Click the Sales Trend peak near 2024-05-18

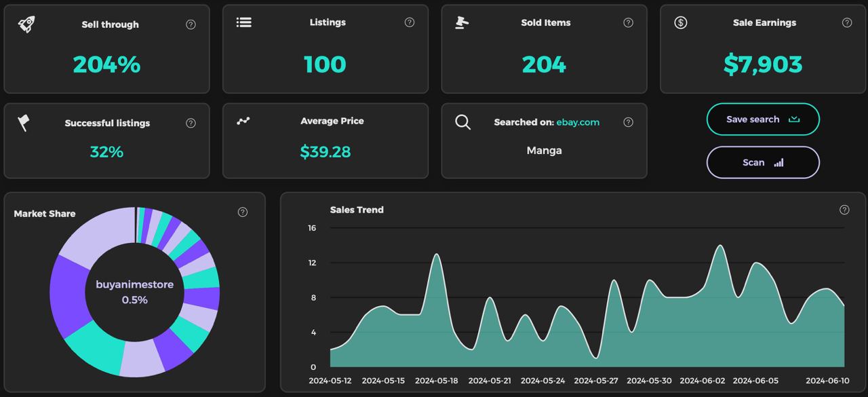click(x=437, y=254)
